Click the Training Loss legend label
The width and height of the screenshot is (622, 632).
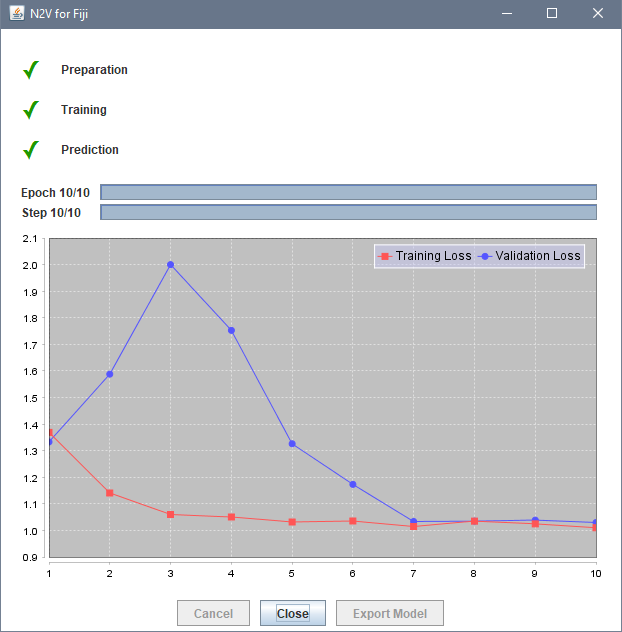pos(433,256)
